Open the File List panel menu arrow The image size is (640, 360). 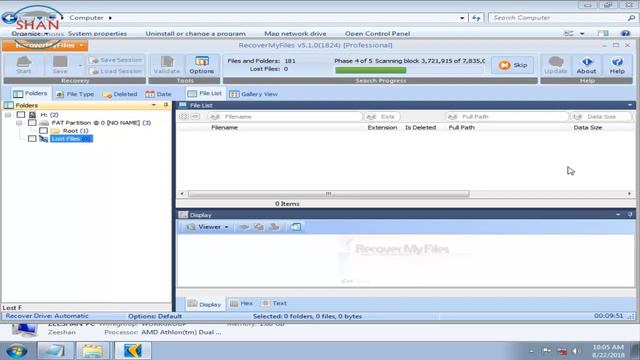click(630, 105)
